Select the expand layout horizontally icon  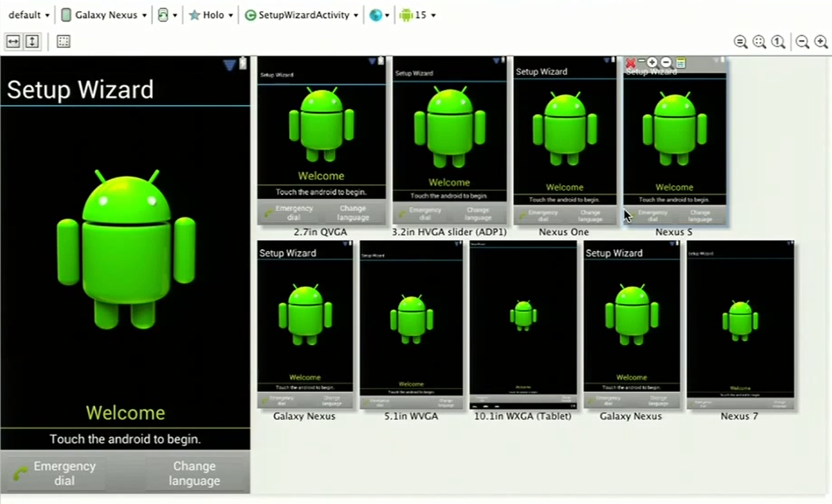click(x=13, y=41)
